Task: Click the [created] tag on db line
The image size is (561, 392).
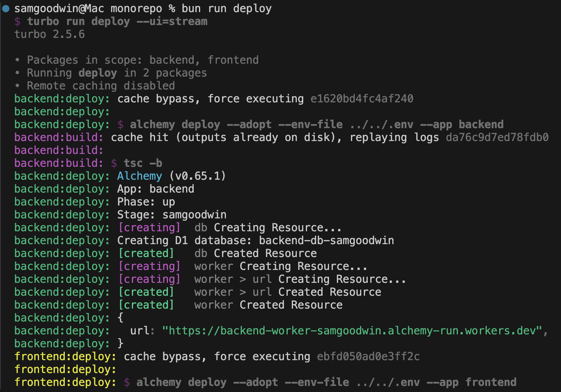Action: tap(146, 253)
